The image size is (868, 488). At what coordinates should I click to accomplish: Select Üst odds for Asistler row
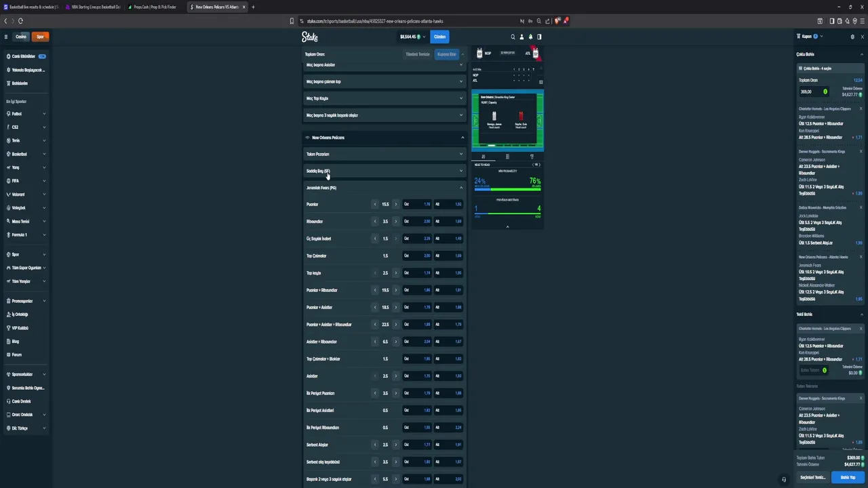(x=417, y=375)
